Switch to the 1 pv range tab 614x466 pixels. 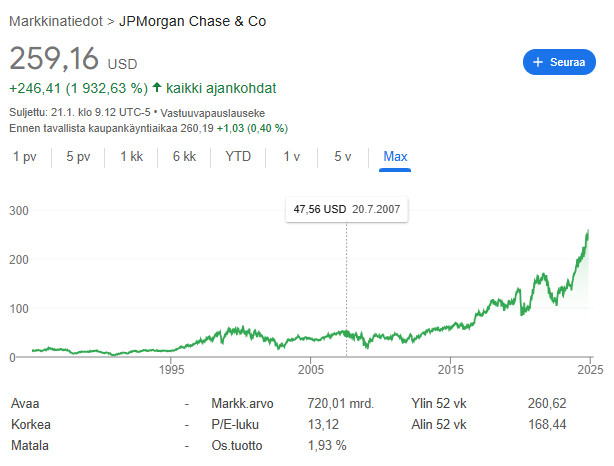(x=25, y=156)
